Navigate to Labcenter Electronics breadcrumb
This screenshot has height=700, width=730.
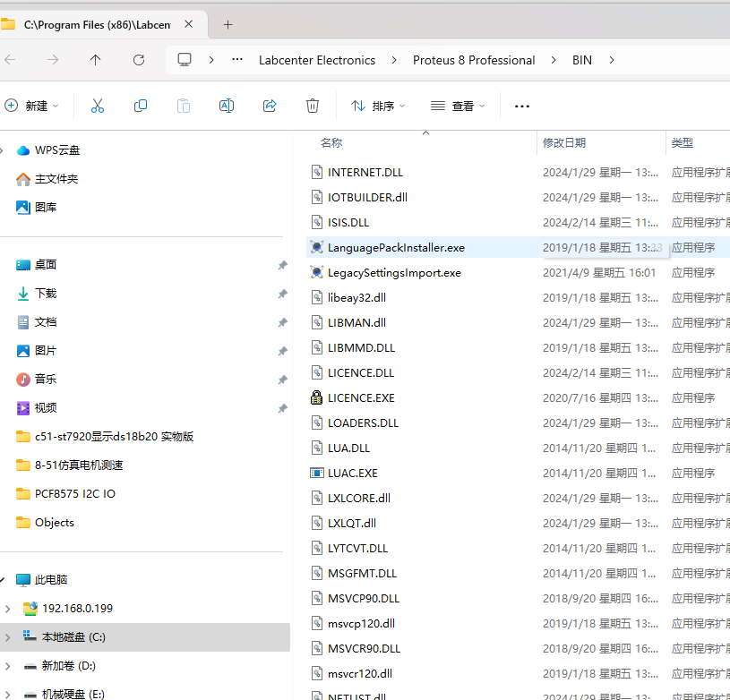coord(317,61)
